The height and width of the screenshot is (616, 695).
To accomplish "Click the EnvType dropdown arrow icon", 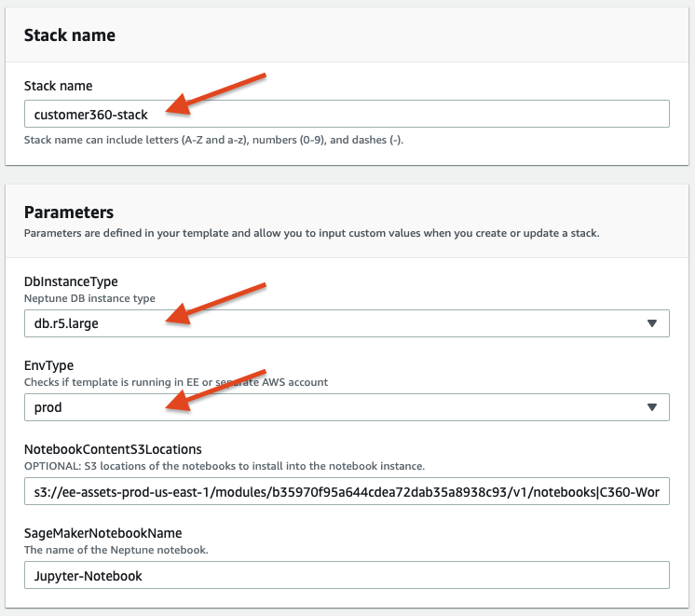I will click(x=651, y=407).
